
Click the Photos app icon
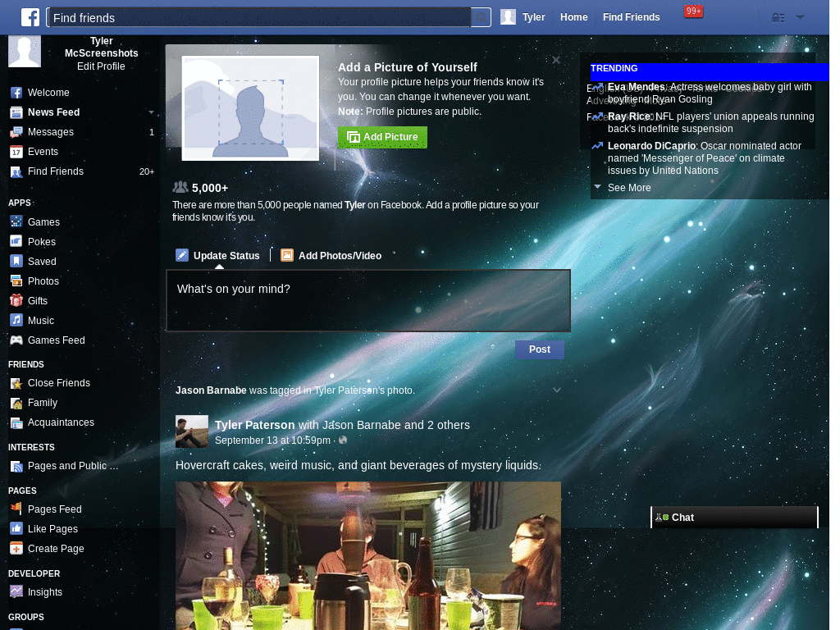click(16, 281)
